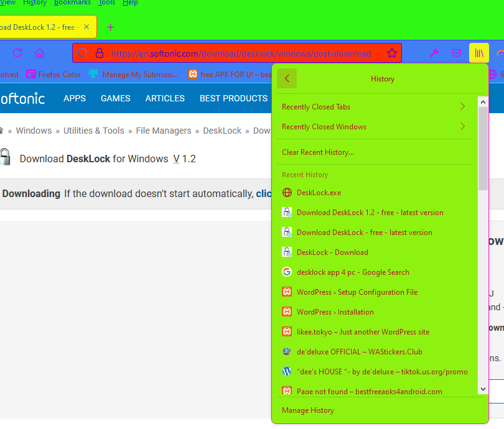The image size is (504, 429).
Task: Click the site security padlock icon
Action: pos(99,53)
